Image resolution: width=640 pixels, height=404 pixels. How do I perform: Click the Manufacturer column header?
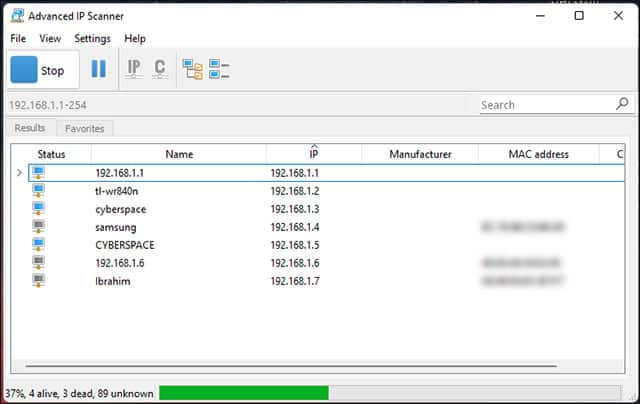click(420, 155)
